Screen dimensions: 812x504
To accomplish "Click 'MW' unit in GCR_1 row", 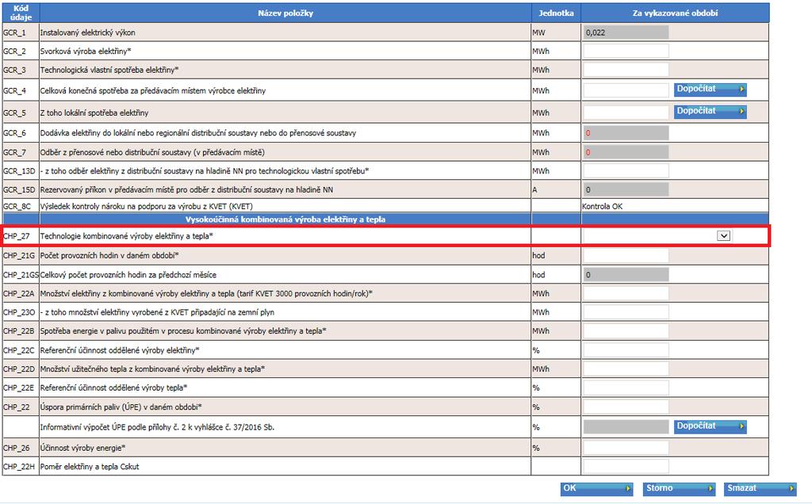I will pos(538,32).
